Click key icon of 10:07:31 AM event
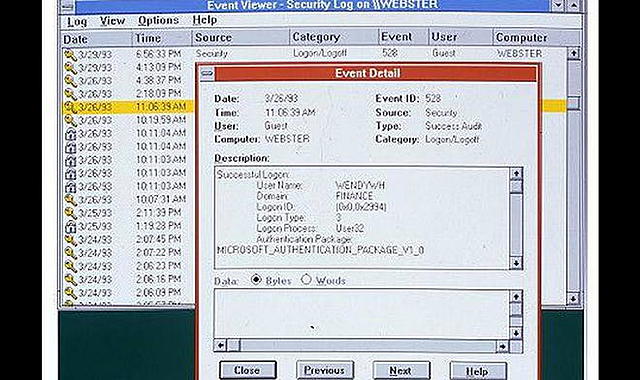This screenshot has height=380, width=640. pyautogui.click(x=70, y=200)
